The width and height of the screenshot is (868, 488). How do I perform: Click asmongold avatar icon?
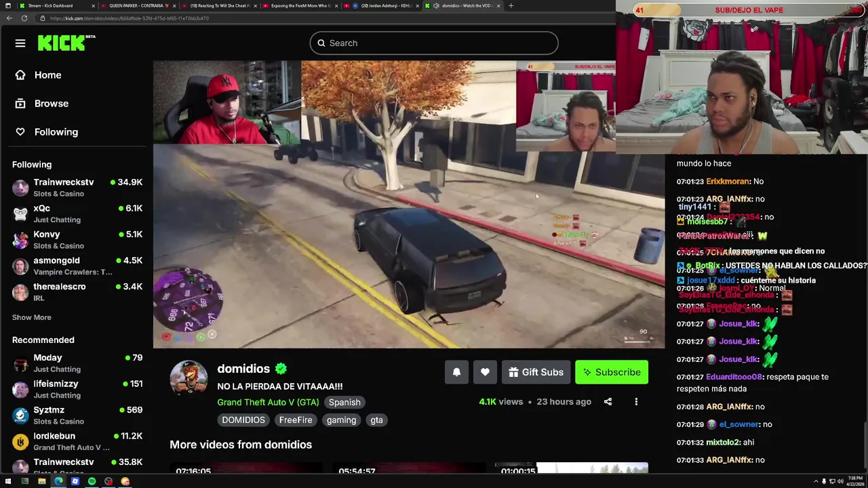(21, 266)
